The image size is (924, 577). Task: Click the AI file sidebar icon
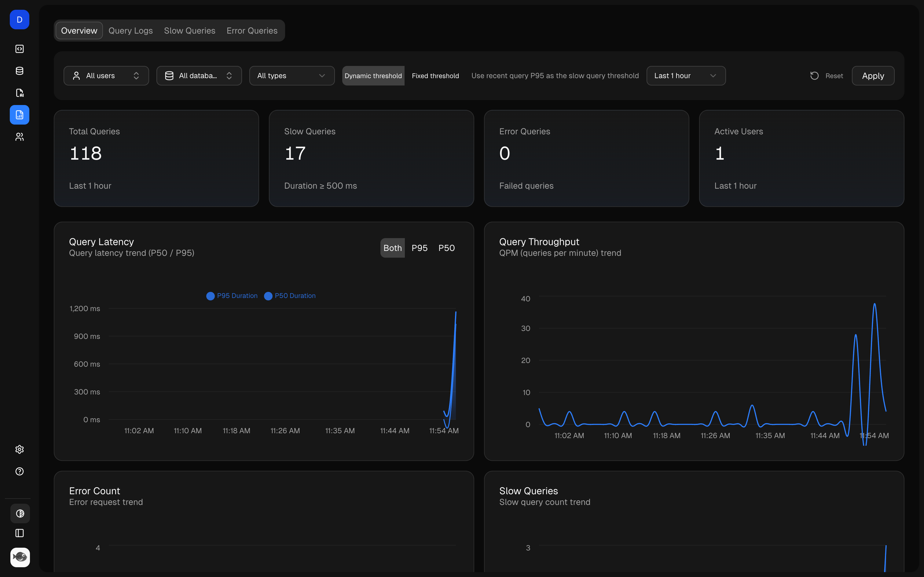pyautogui.click(x=20, y=93)
